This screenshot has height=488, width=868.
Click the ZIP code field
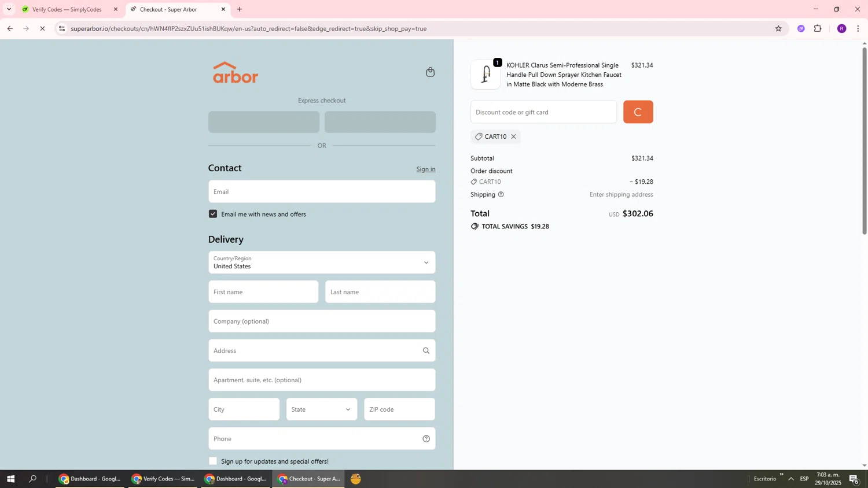[400, 409]
